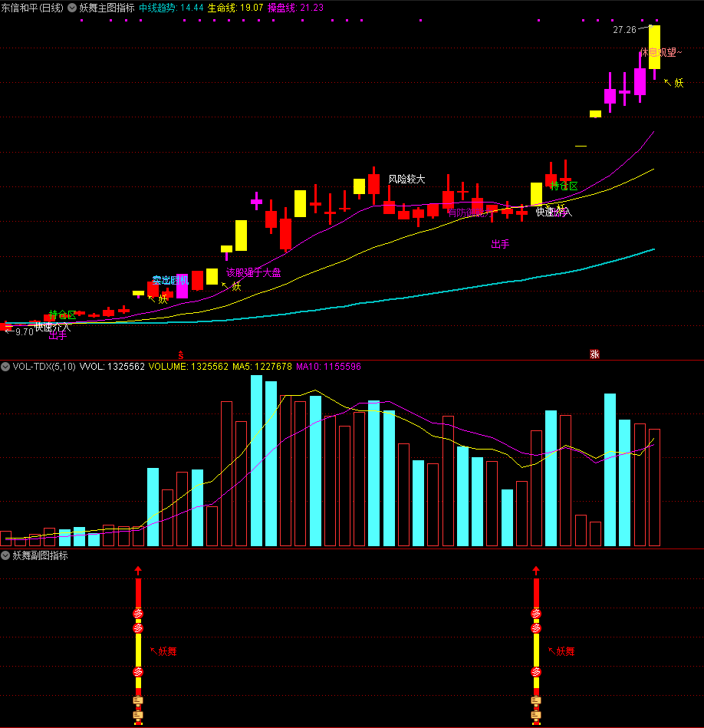704x728 pixels.
Task: Click the 操盘线 indicator value label
Action: pos(295,8)
